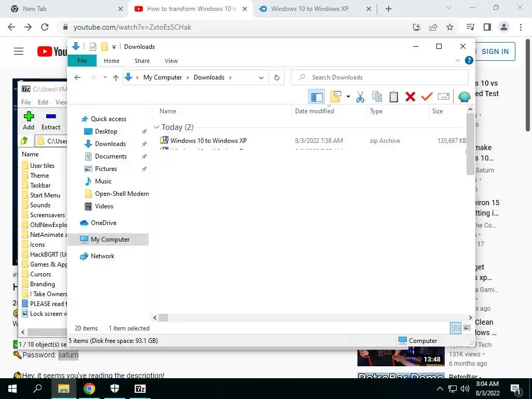Open recent locations dropdown in Explorer

tap(105, 77)
